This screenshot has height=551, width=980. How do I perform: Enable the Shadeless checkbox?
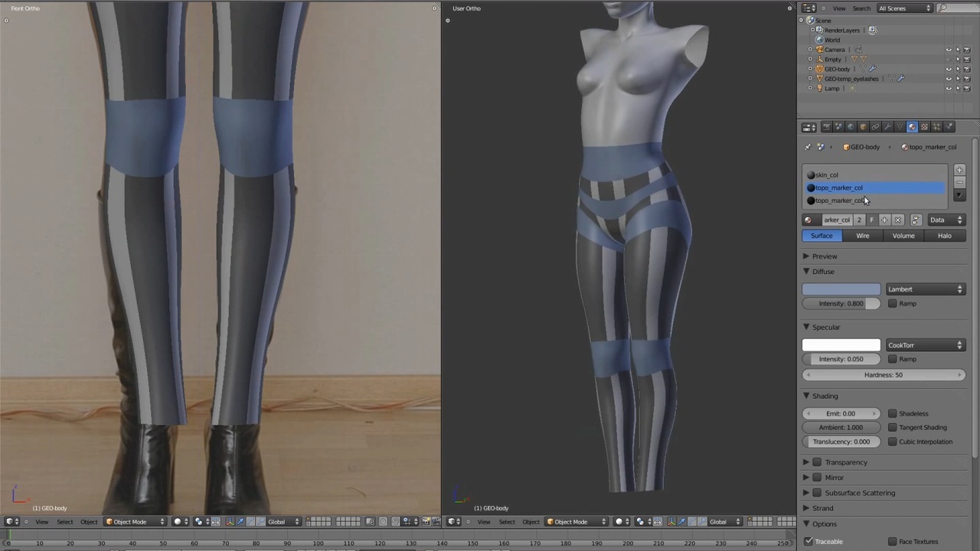(893, 413)
